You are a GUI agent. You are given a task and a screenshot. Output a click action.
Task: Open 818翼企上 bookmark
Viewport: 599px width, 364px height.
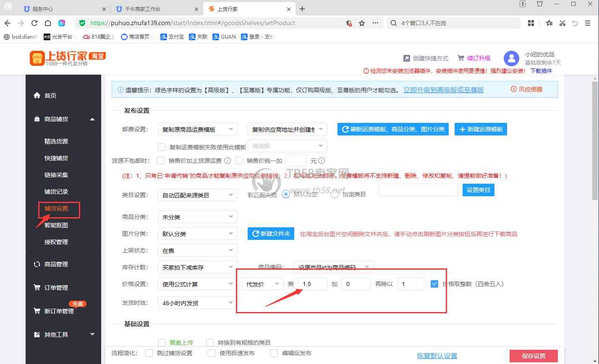99,37
